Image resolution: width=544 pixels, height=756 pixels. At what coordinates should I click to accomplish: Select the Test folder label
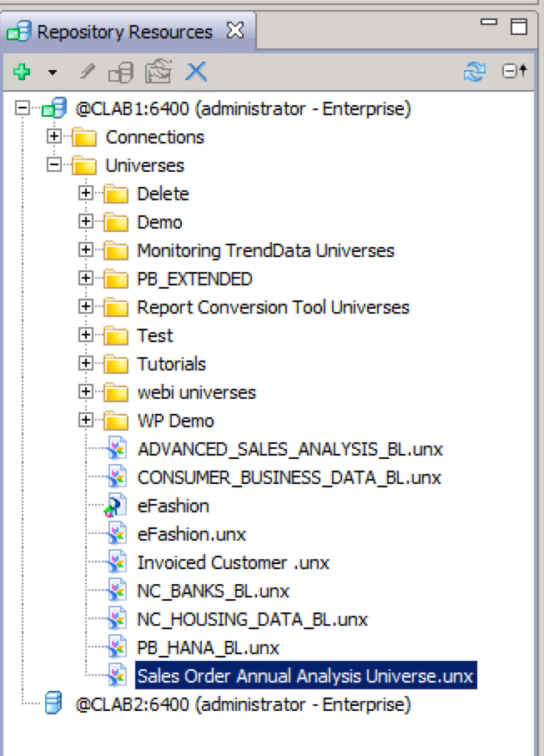coord(155,335)
